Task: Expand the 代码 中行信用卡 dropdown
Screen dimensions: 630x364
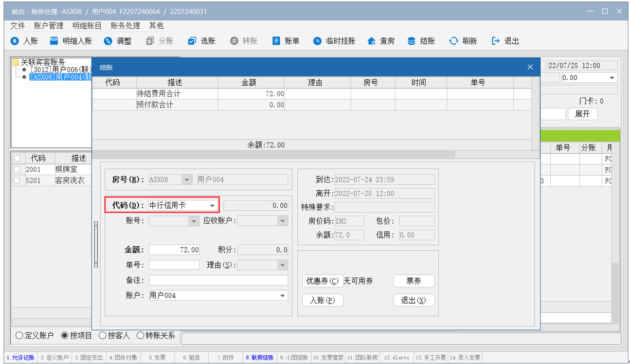Action: pyautogui.click(x=212, y=206)
